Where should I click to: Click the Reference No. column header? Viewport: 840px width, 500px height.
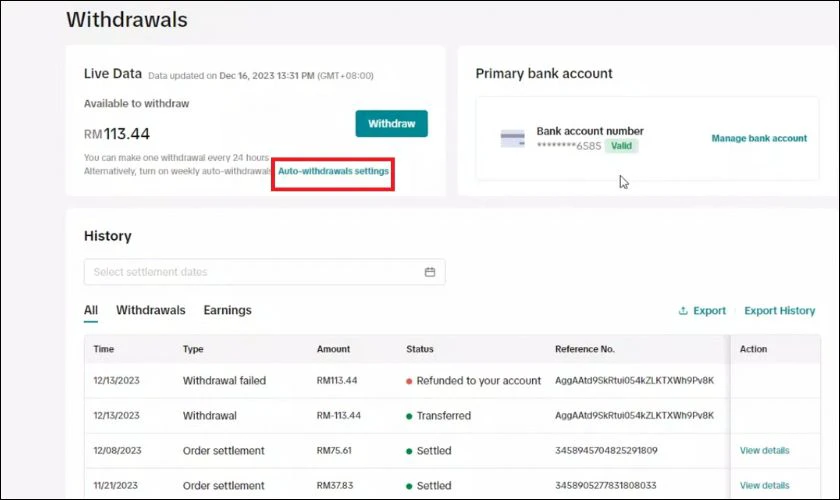click(x=584, y=349)
